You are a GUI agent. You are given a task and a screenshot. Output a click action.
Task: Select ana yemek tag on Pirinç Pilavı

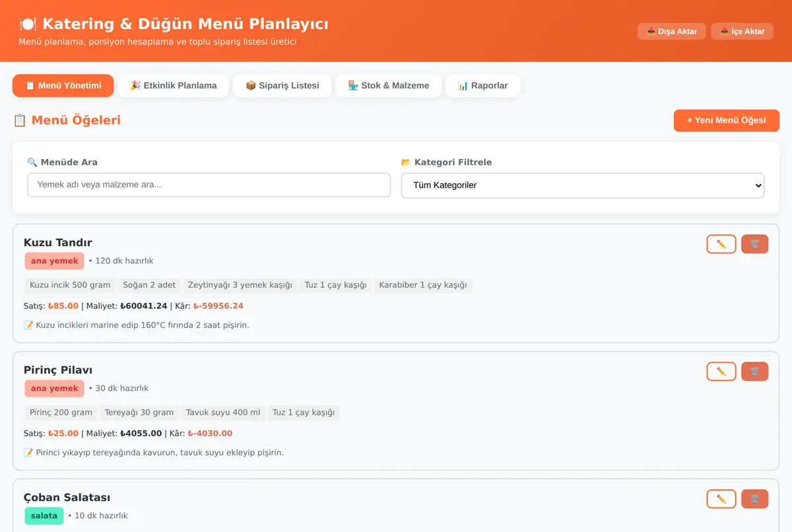(x=55, y=388)
